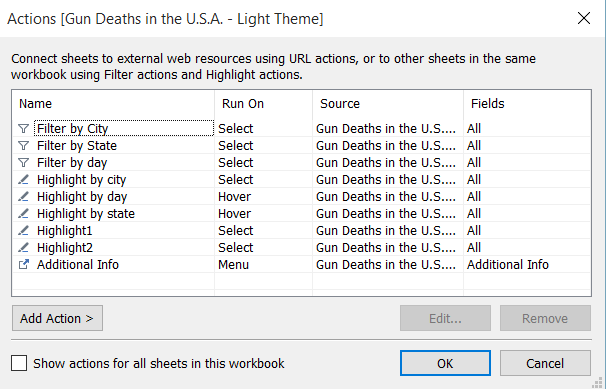
Task: Confirm the dialog with OK
Action: click(x=445, y=363)
